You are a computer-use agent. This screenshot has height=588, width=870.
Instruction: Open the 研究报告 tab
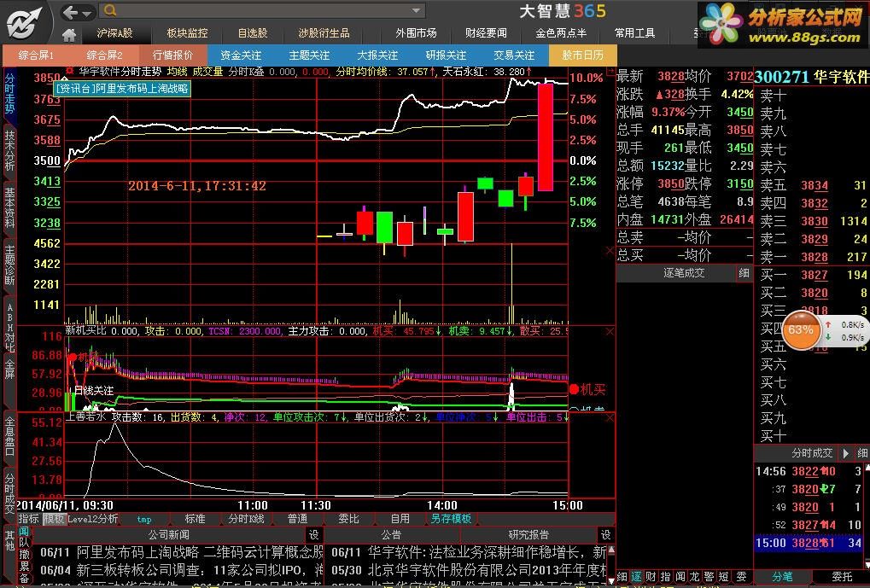(x=528, y=535)
